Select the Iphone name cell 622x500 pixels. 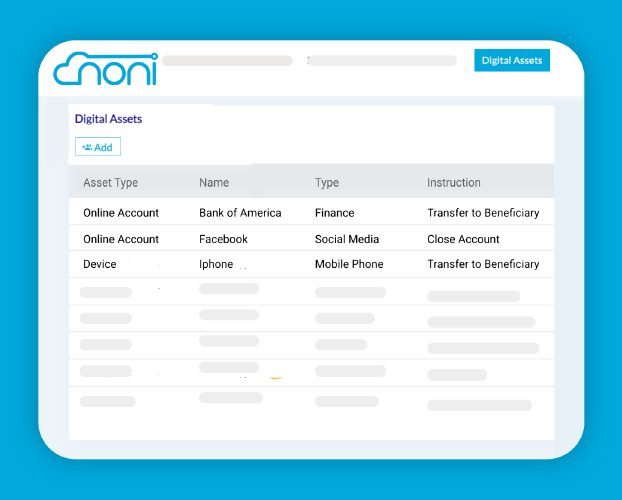tap(216, 264)
